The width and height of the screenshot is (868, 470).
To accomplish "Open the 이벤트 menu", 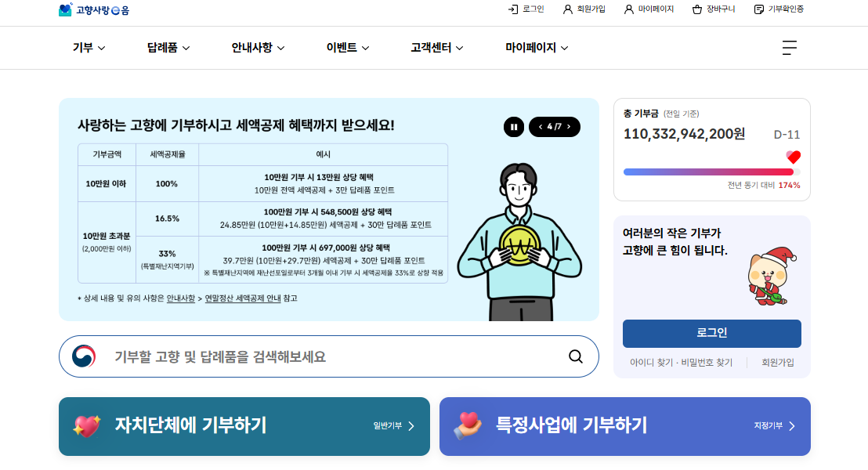I will [348, 48].
